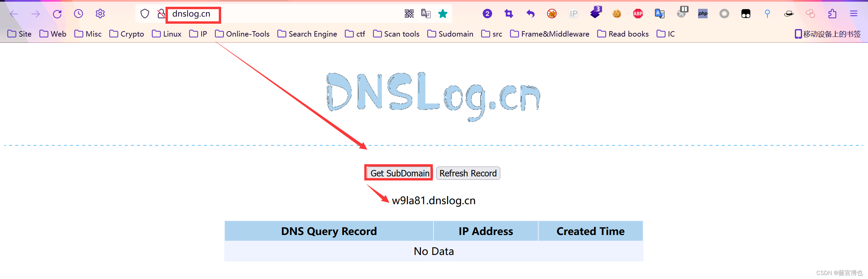Viewport: 868px width, 279px height.
Task: Click the DNSLog.cn logo image
Action: click(x=433, y=96)
